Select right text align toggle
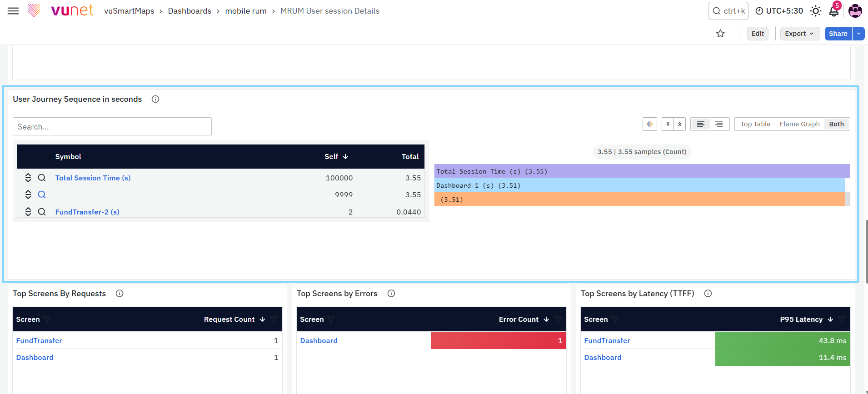 719,124
